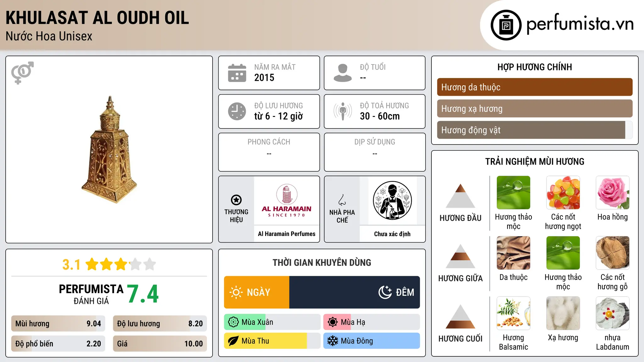Click the Trải nghiệm mùi hương heading
Viewport: 644px width, 362px height.
point(535,162)
